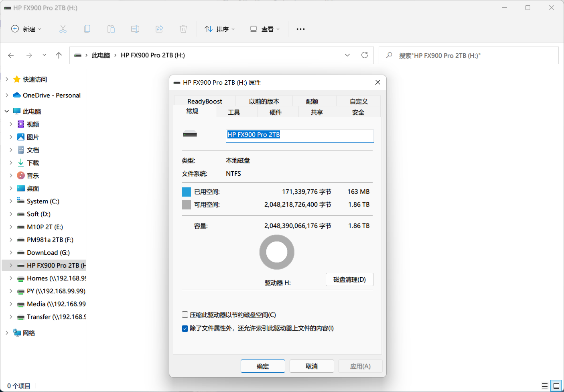Click the search box for H: drive
The height and width of the screenshot is (392, 564).
(469, 55)
